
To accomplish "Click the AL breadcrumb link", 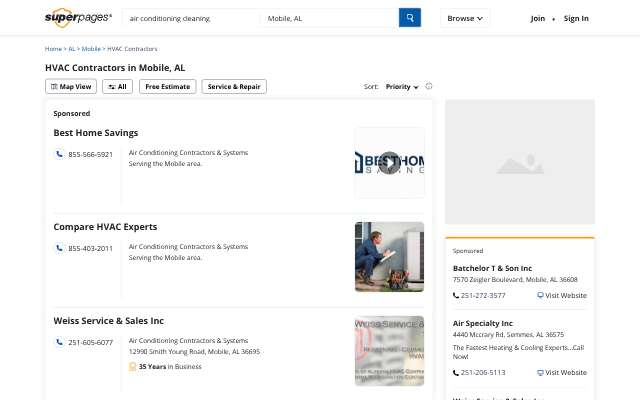I will (x=72, y=49).
